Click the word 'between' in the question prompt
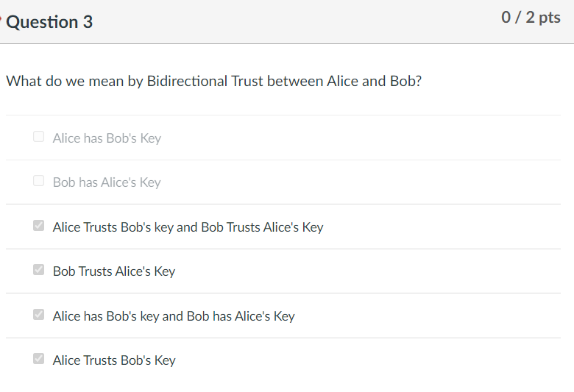The height and width of the screenshot is (392, 574). click(294, 81)
